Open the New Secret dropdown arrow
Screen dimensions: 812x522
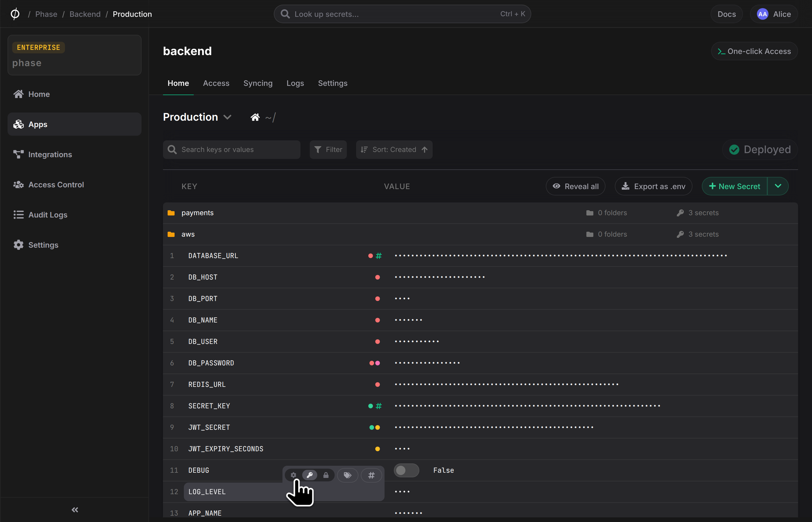point(778,186)
